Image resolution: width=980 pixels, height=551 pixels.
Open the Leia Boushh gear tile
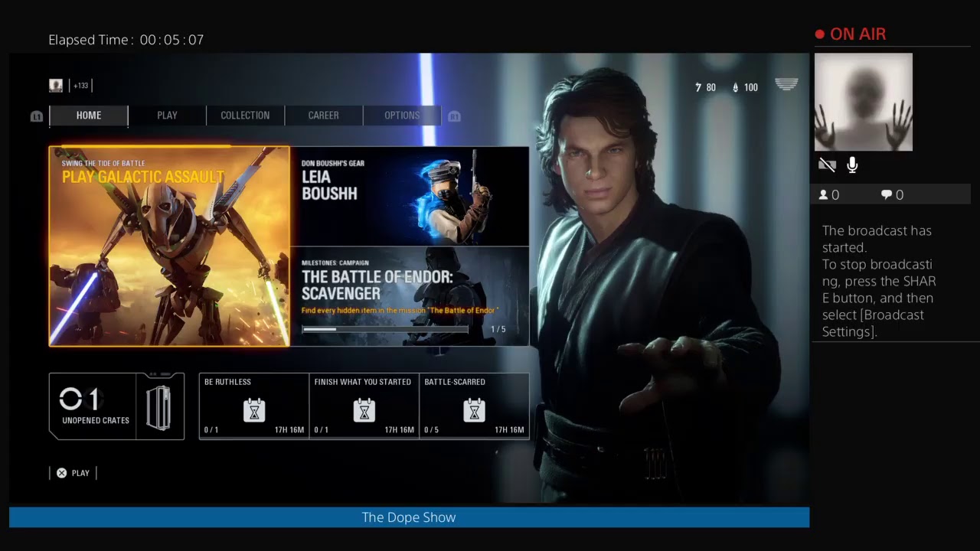[410, 197]
